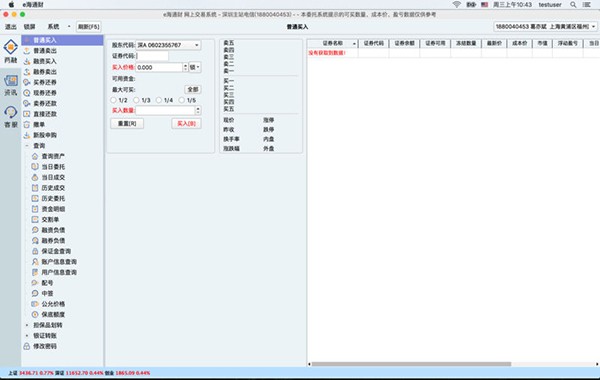Open 保证金查询 with its lock icon

pos(35,251)
